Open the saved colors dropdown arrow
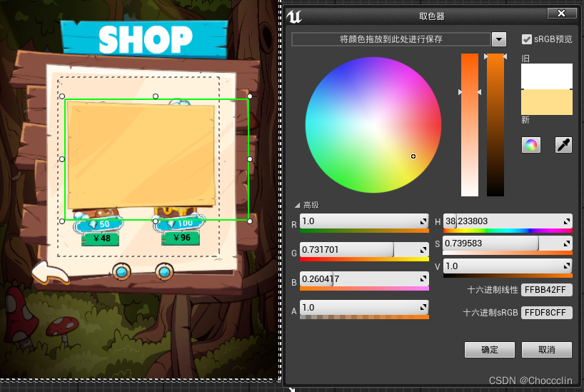Screen dimensions: 584x392 [499, 39]
